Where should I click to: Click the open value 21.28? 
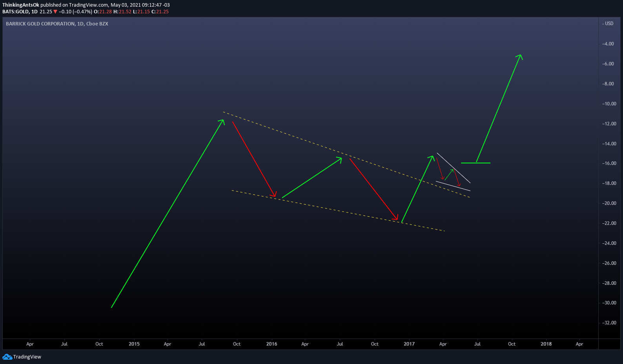(x=106, y=12)
